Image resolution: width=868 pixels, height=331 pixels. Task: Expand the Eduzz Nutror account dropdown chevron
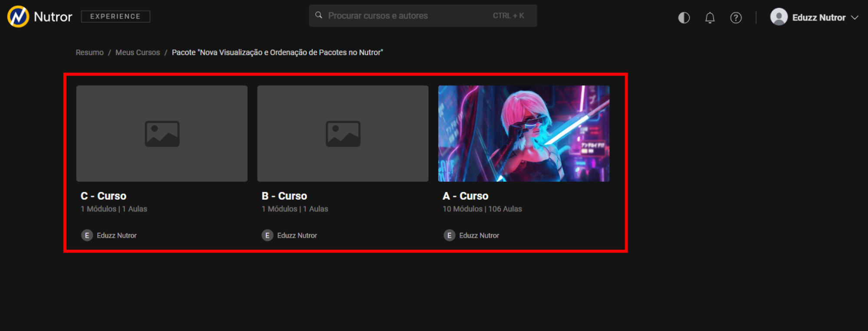click(855, 18)
